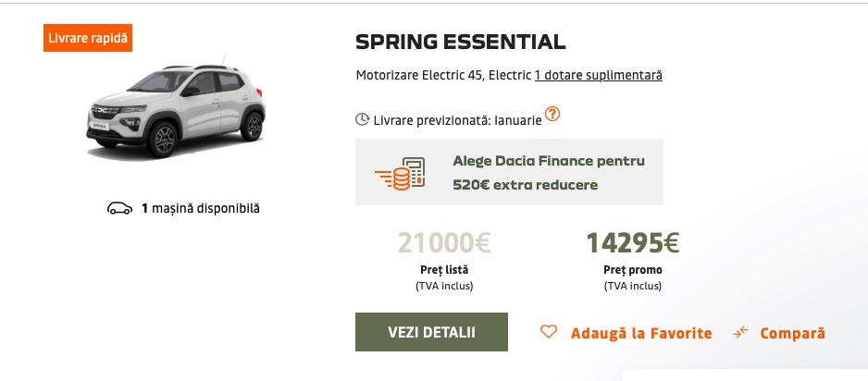Click the SPRING ESSENTIAL title
The height and width of the screenshot is (381, 868).
click(x=461, y=42)
